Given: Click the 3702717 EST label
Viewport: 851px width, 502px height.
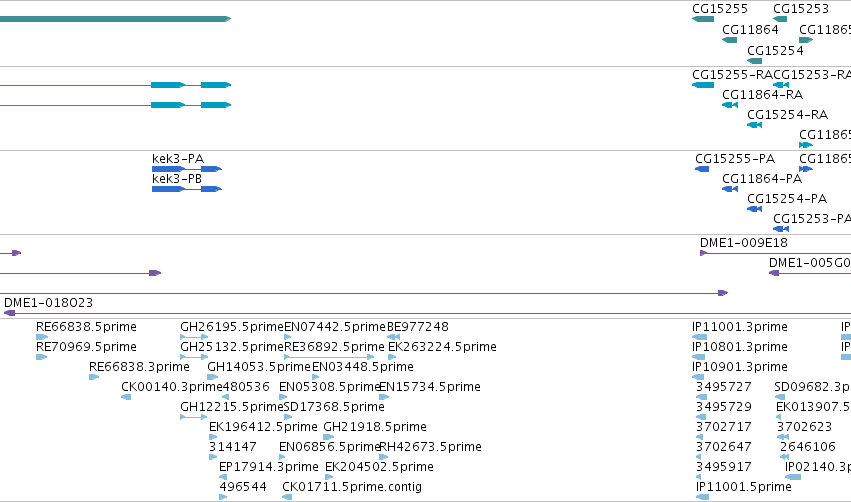Looking at the screenshot, I should pos(724,427).
